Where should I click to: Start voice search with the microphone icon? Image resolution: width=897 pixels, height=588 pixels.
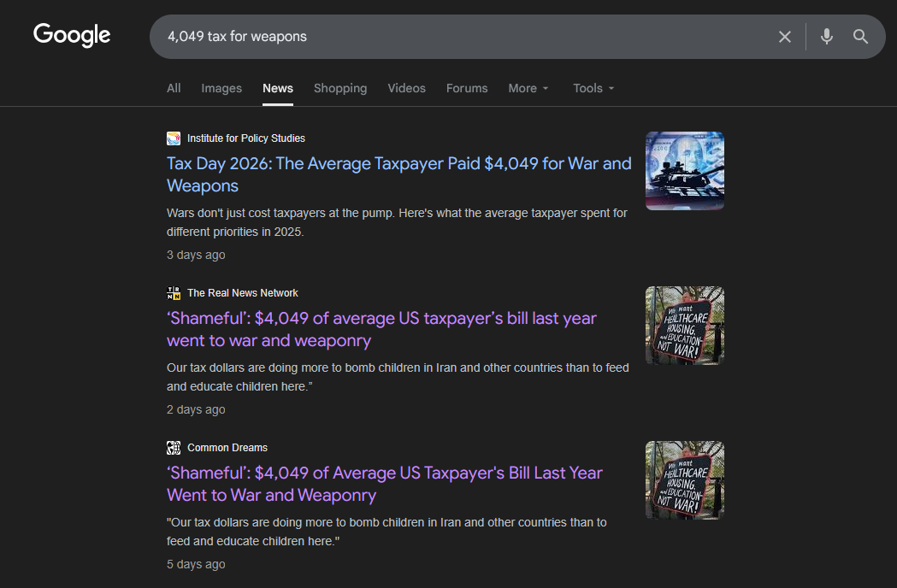point(826,37)
